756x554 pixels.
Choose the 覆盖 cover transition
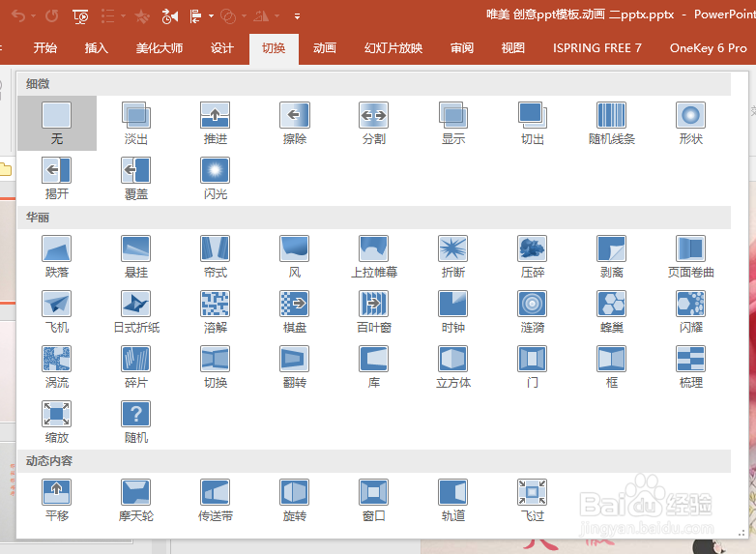pyautogui.click(x=136, y=179)
